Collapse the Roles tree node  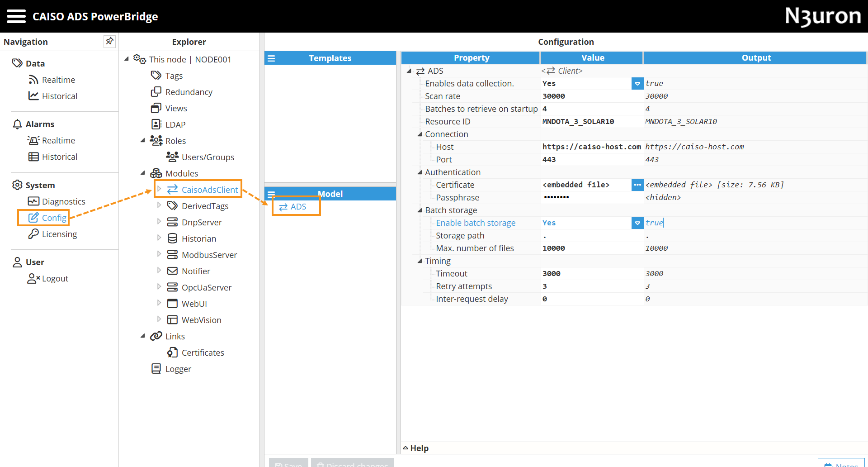pos(143,140)
